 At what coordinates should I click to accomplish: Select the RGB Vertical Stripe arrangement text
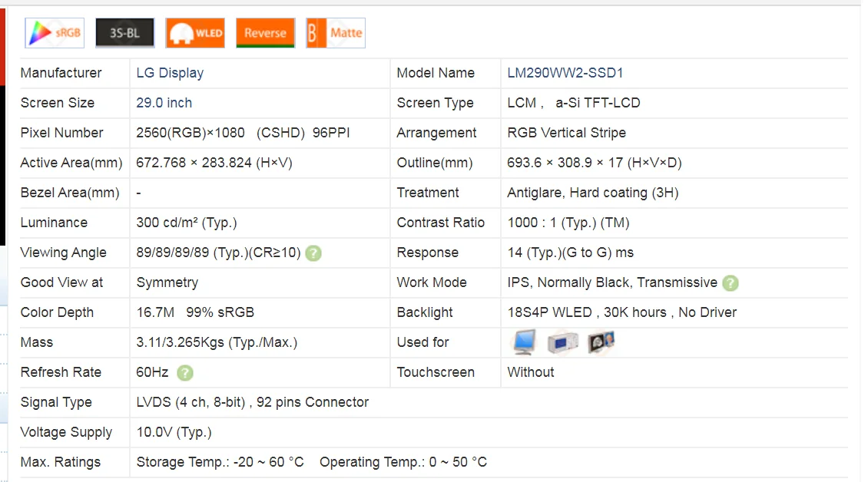tap(566, 133)
